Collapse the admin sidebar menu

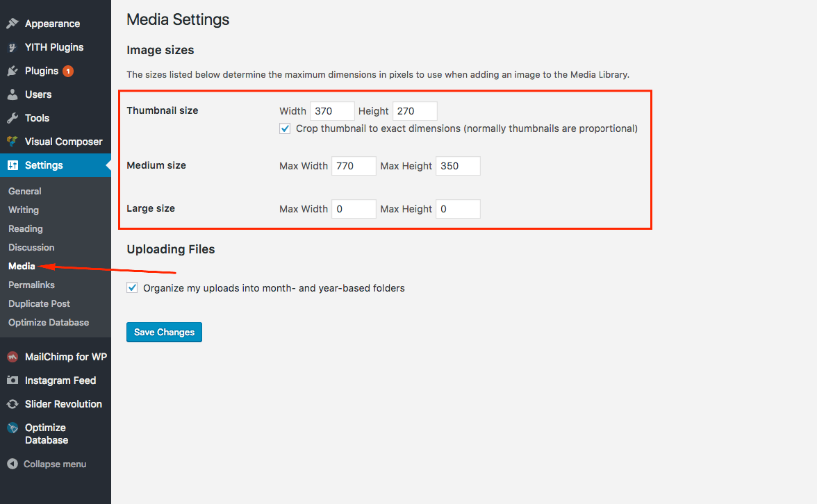click(47, 464)
